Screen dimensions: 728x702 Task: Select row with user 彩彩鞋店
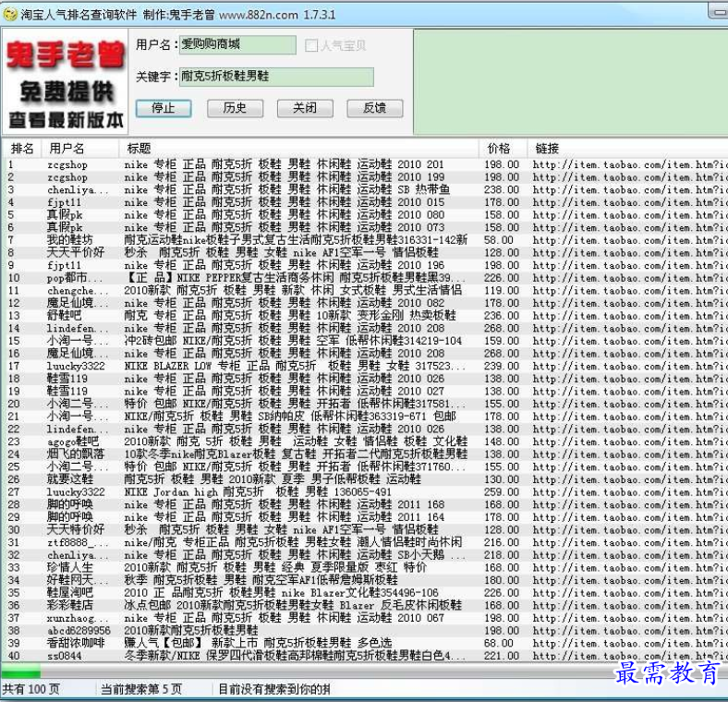coord(364,605)
